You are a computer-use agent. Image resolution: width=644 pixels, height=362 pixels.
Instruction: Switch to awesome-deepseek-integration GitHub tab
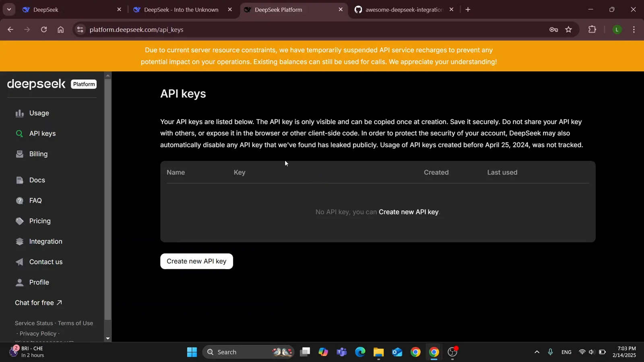(404, 10)
